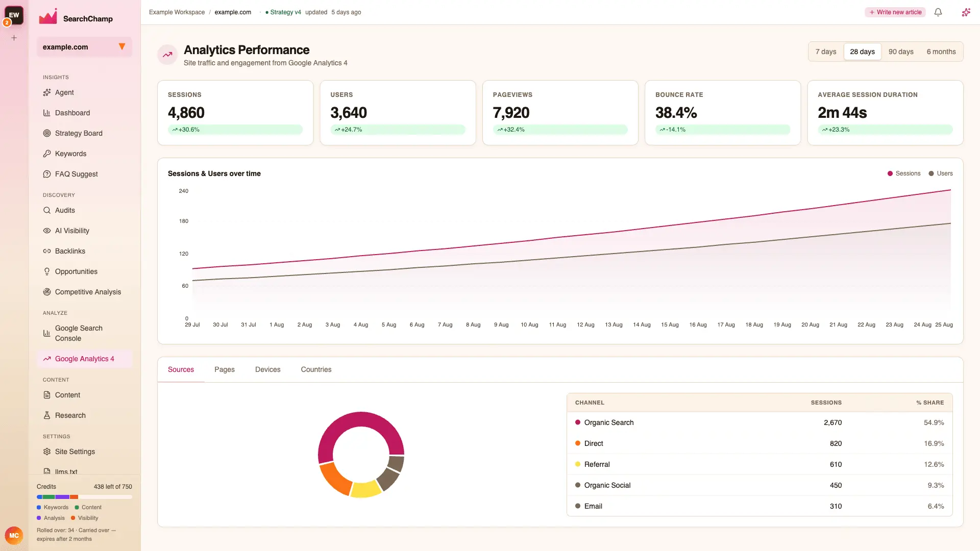Click the Organic Search magenta donut segment
This screenshot has width=980, height=551.
(x=361, y=420)
